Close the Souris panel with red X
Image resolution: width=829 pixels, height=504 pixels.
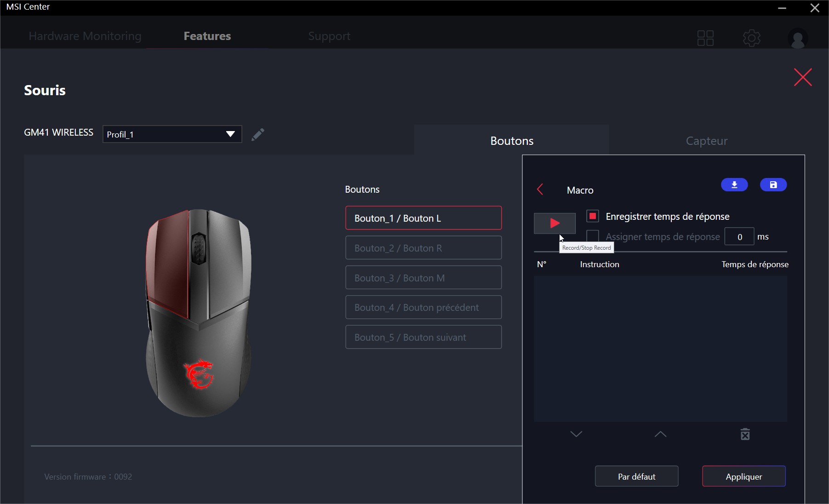[803, 77]
